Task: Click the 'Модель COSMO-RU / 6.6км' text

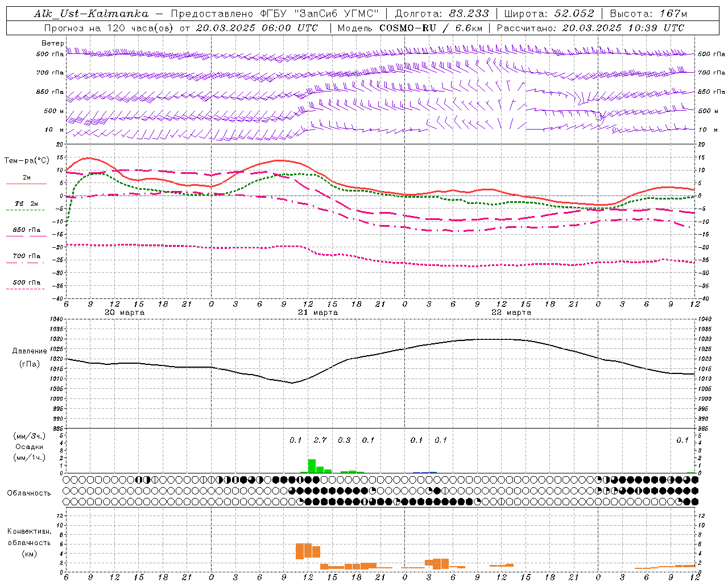Action: 410,28
